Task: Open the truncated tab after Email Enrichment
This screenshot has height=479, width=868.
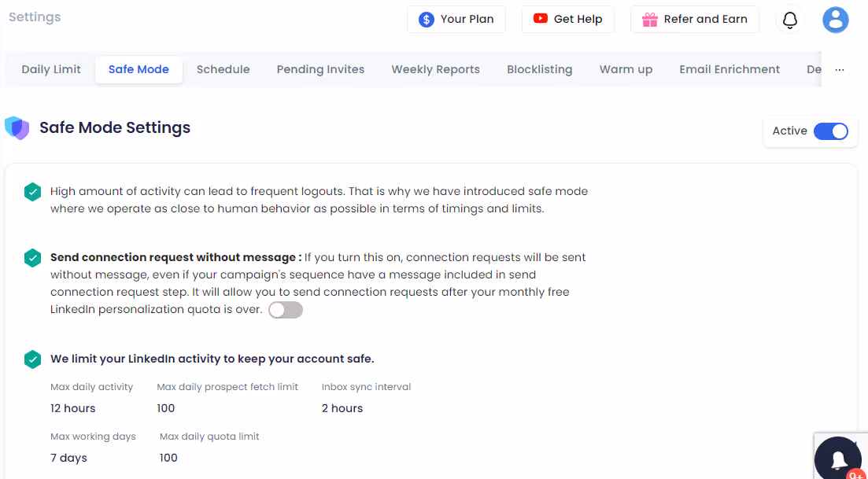Action: coord(817,69)
